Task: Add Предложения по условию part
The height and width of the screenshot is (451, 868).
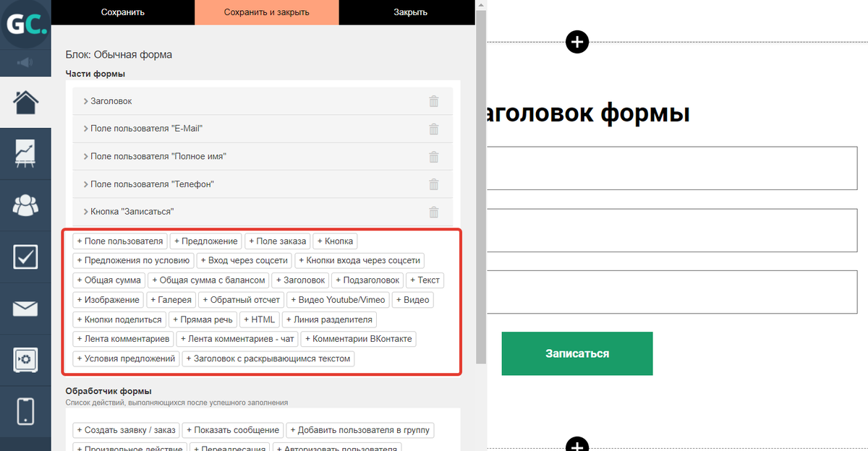Action: coord(133,260)
